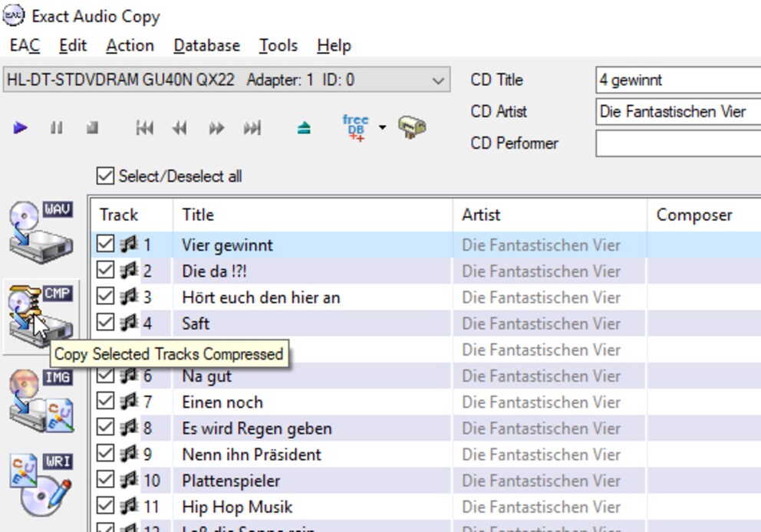Uncheck track 7 Einen noch checkbox
This screenshot has height=532, width=761.
105,401
